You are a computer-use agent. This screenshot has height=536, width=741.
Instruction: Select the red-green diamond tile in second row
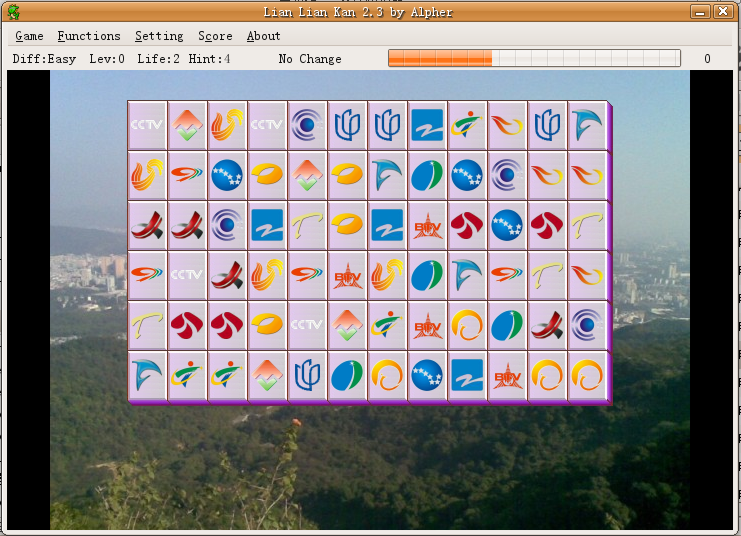307,175
